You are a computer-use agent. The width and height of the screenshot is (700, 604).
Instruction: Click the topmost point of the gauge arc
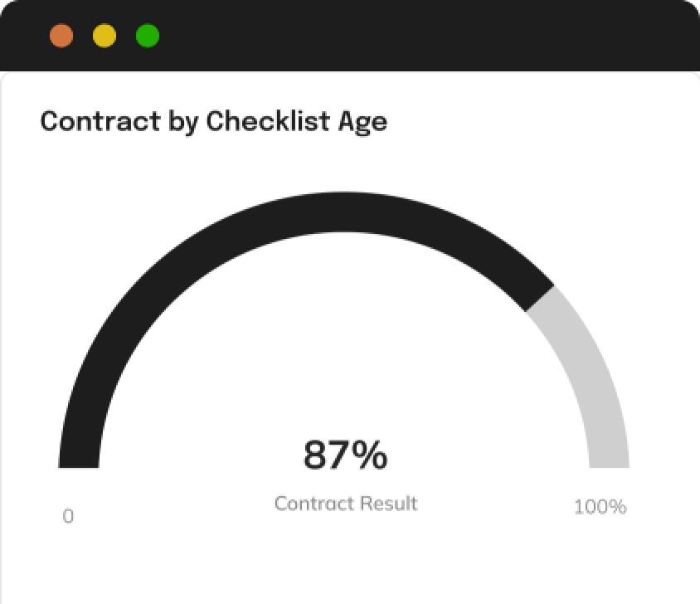point(343,212)
